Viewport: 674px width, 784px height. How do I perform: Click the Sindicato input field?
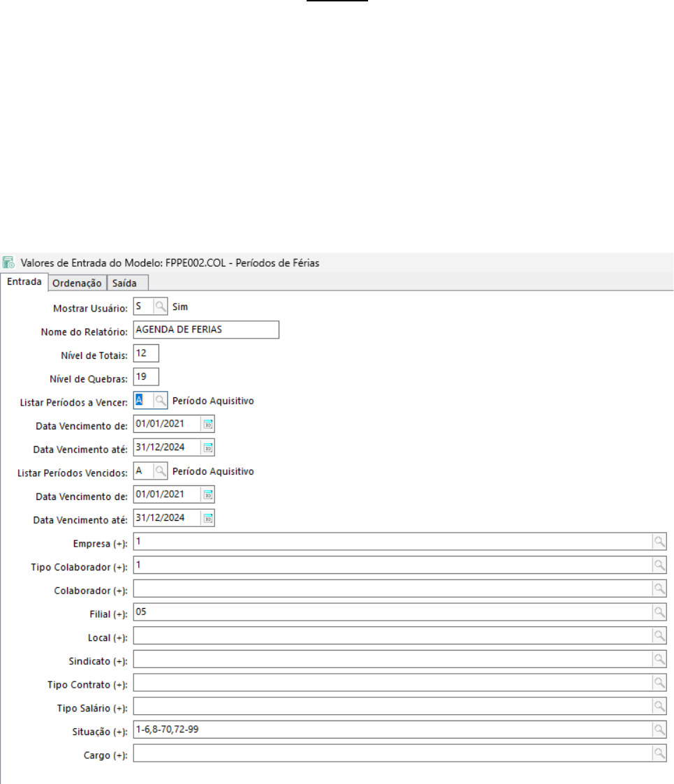click(x=391, y=659)
